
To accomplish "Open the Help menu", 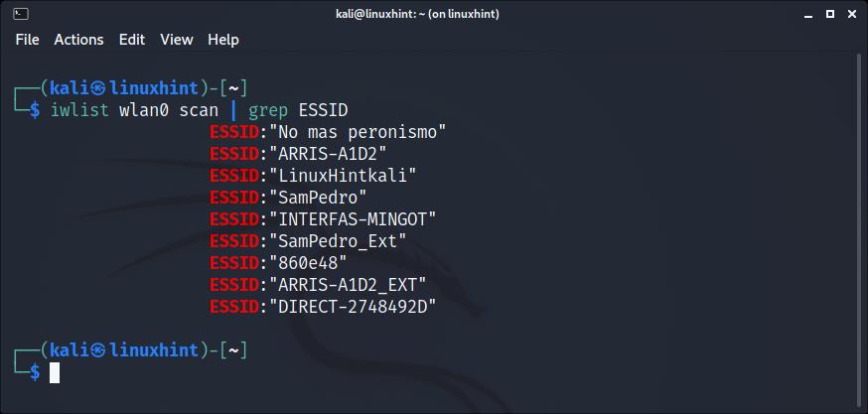I will click(223, 40).
